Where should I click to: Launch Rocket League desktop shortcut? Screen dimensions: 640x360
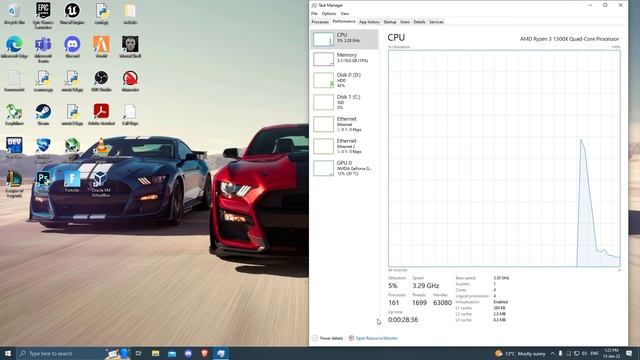43,151
